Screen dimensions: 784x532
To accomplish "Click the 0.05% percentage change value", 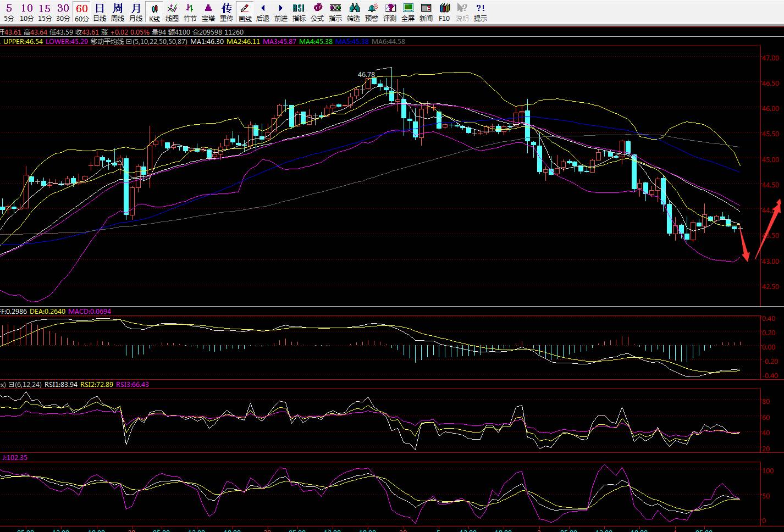I will [x=139, y=32].
